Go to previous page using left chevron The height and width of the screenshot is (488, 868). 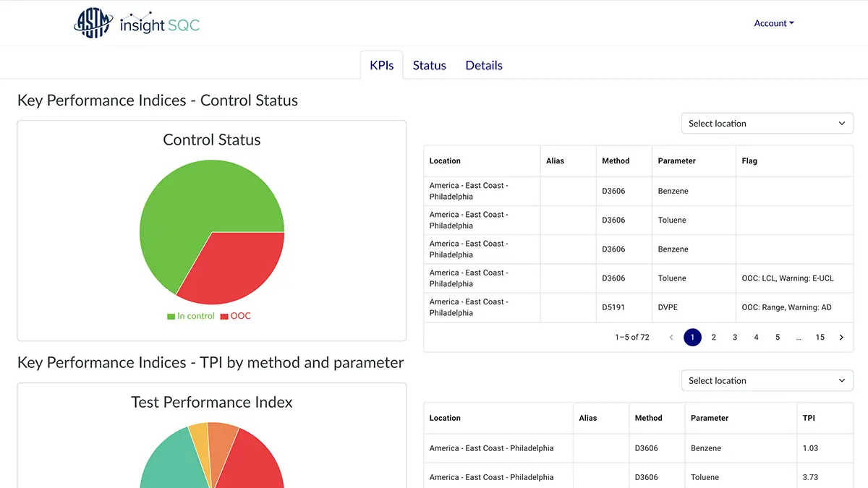coord(671,338)
